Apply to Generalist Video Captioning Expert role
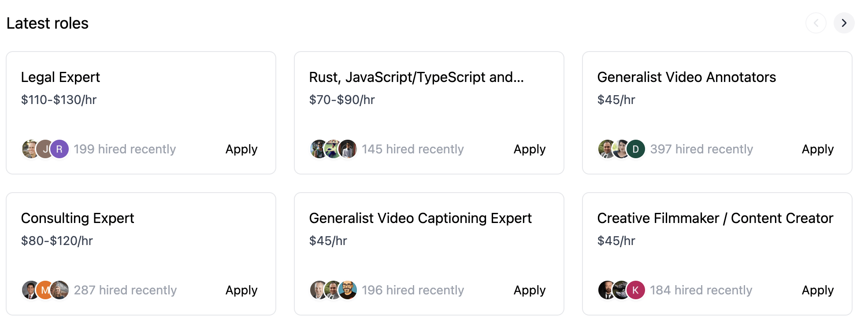This screenshot has width=868, height=327. pos(530,290)
